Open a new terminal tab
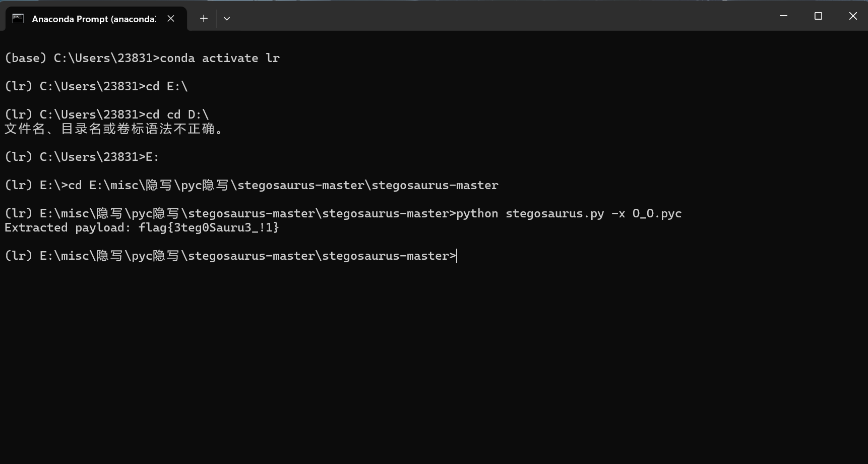868x464 pixels. point(204,19)
